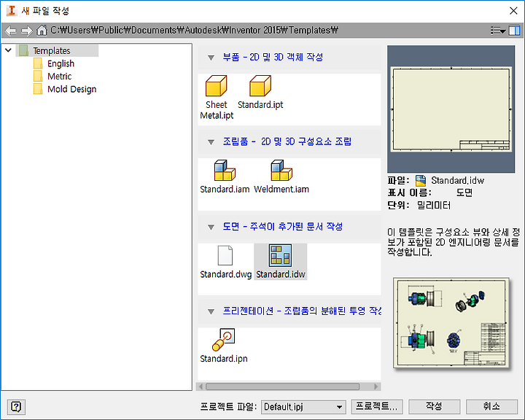The height and width of the screenshot is (420, 525).
Task: Open the view options list icon
Action: point(497,31)
